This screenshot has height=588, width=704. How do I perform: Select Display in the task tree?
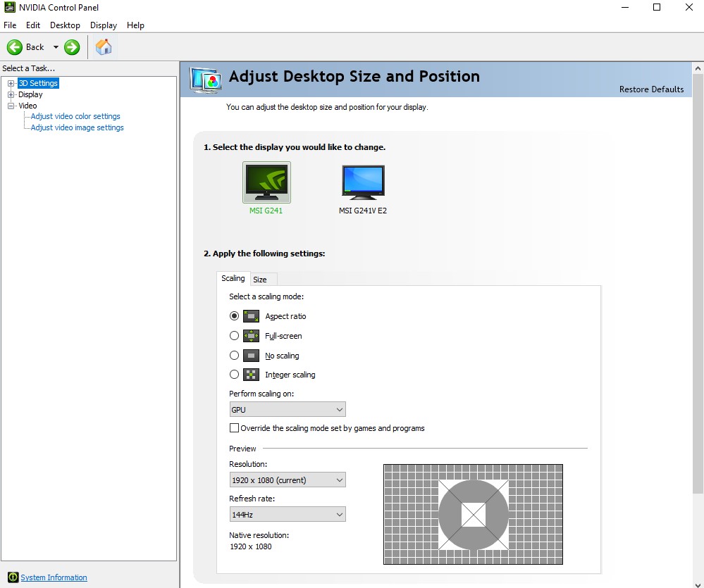[x=30, y=94]
